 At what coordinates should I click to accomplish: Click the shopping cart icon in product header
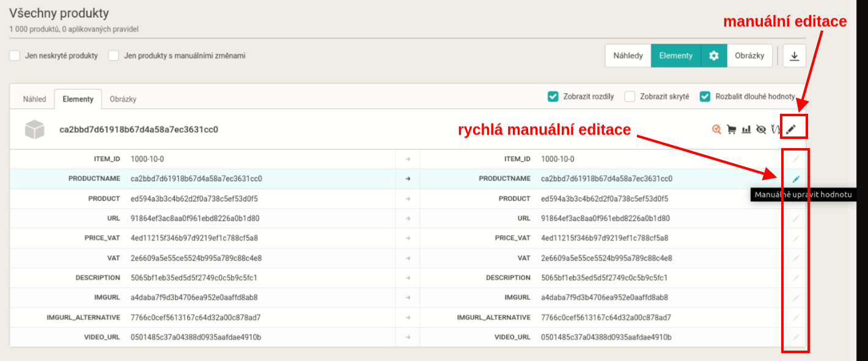pyautogui.click(x=731, y=129)
